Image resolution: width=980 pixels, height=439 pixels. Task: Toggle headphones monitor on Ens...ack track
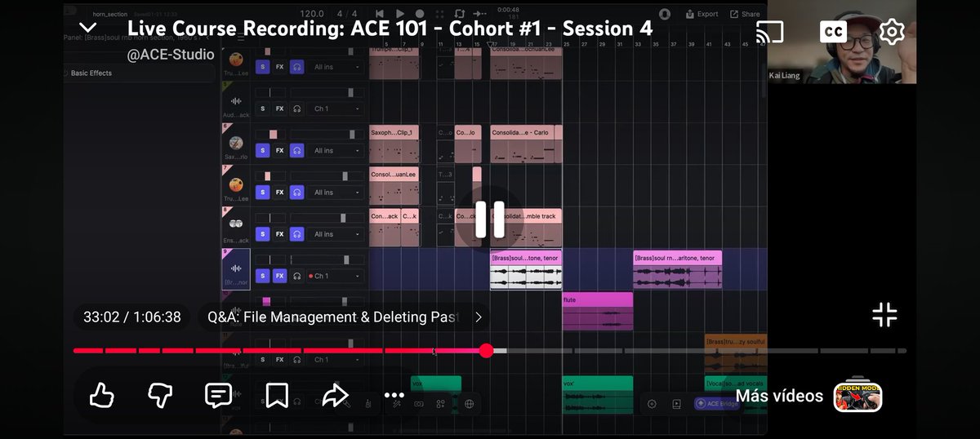(x=297, y=234)
